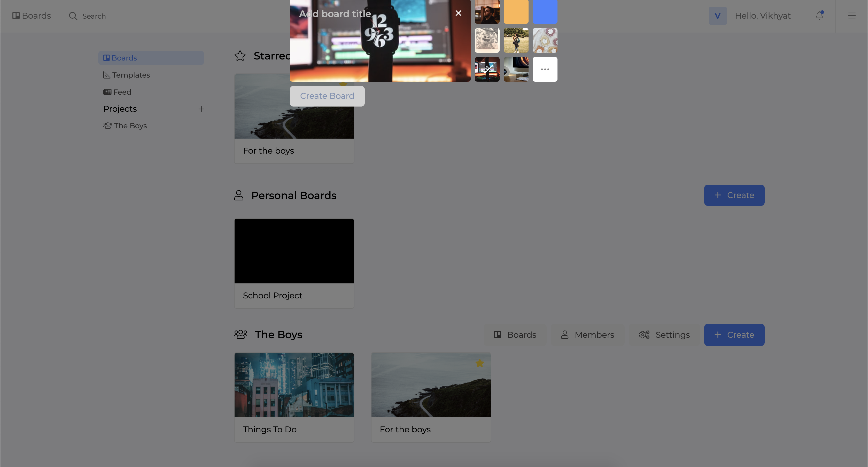The height and width of the screenshot is (467, 868).
Task: Click the notification bell icon
Action: tap(819, 16)
